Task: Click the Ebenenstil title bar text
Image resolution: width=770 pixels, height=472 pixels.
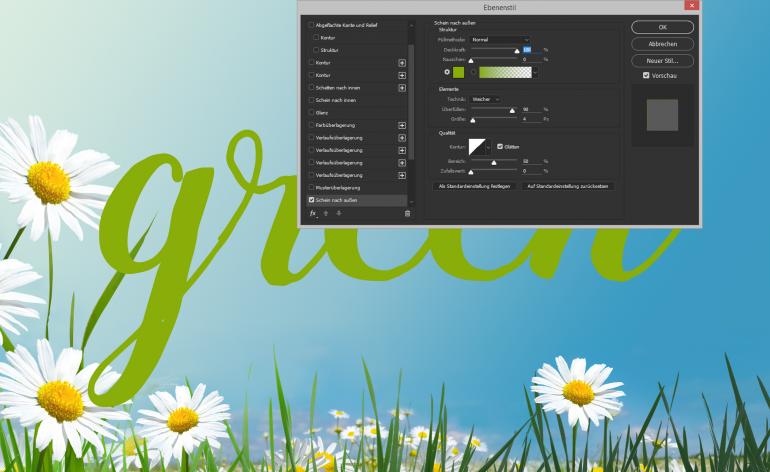Action: pos(499,7)
